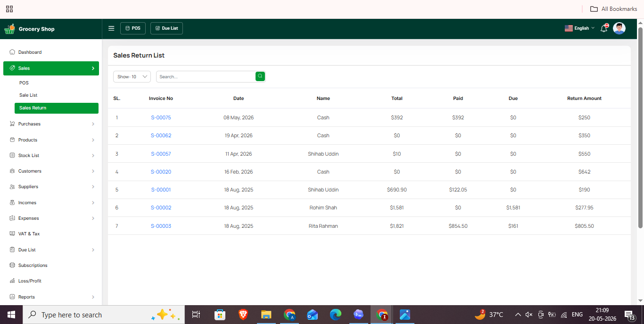Screen dimensions: 644x324
Task: Click the Return Amount column header
Action: coord(584,99)
